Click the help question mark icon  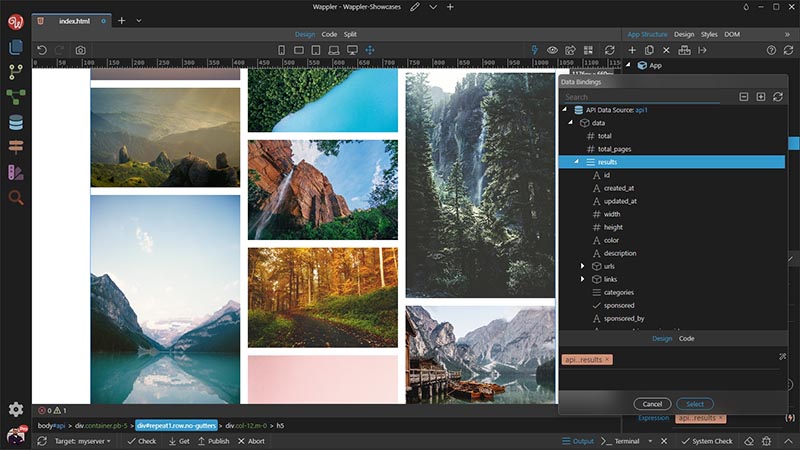click(771, 50)
